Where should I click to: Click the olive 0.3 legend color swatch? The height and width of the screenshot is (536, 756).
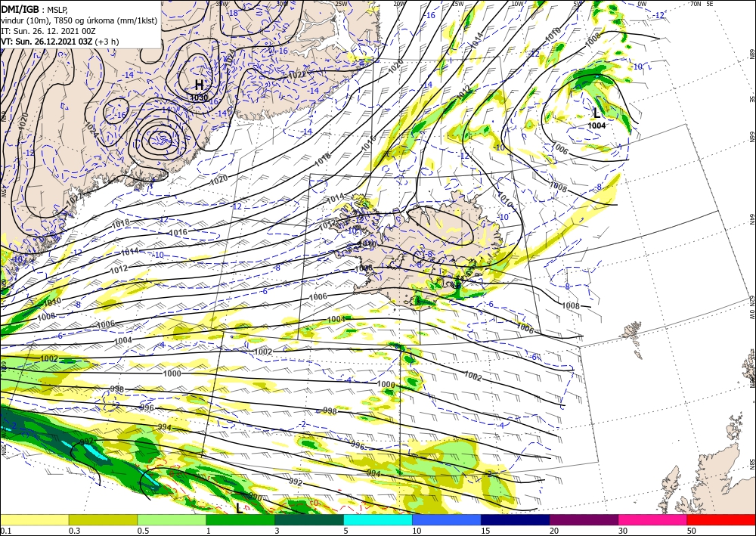click(x=103, y=519)
